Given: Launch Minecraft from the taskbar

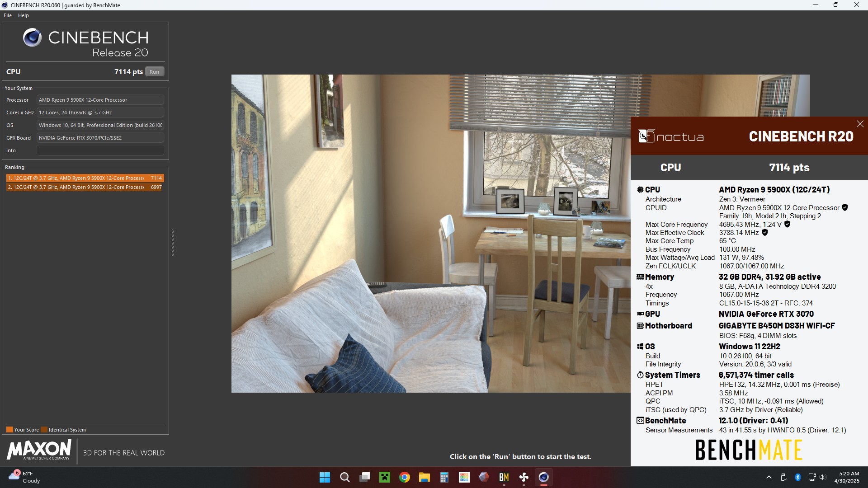Looking at the screenshot, I should click(x=384, y=477).
